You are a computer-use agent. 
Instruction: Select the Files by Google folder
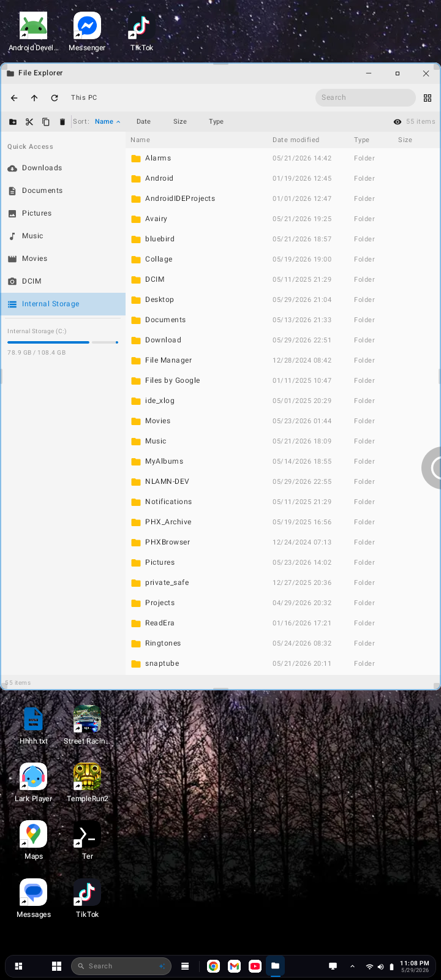283,380
